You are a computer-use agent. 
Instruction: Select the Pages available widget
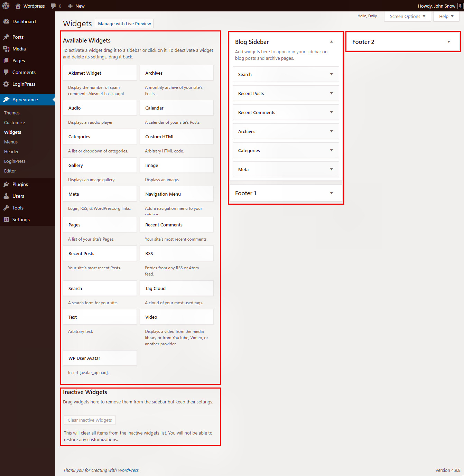click(100, 225)
